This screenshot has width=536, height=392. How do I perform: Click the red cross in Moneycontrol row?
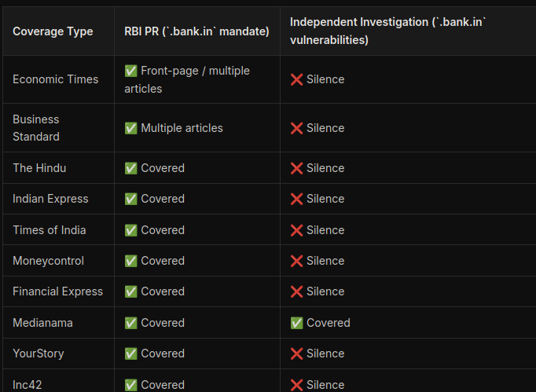(x=296, y=261)
